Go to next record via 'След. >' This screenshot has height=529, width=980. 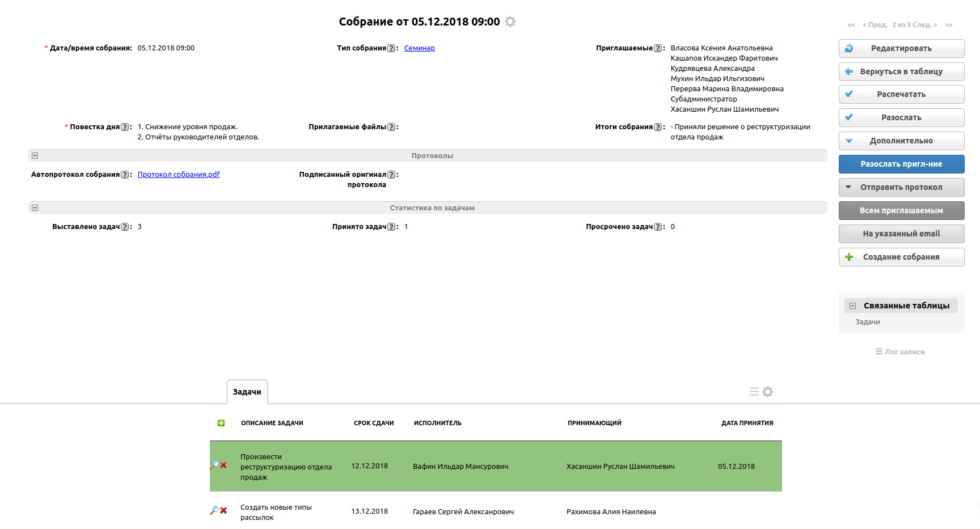(x=924, y=25)
